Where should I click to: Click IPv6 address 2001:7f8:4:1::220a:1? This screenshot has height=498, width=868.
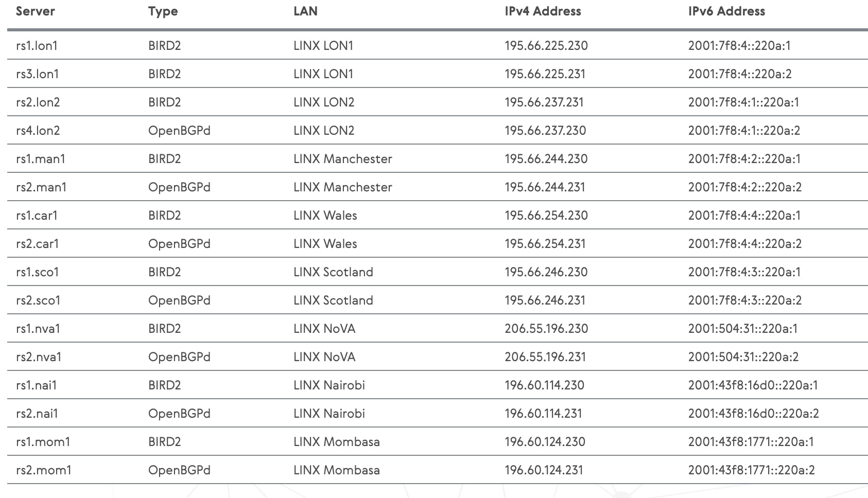[743, 102]
